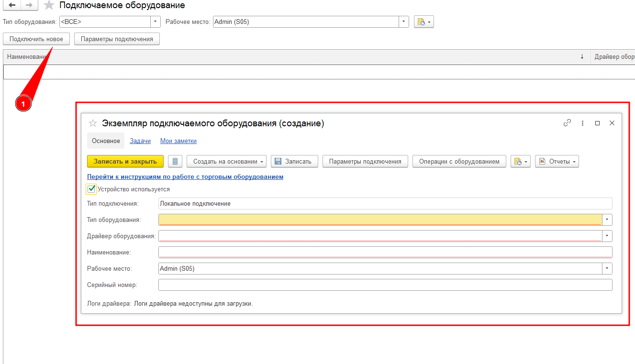Click Подключить новое button
Viewport: 635px width, 364px height.
pos(36,39)
